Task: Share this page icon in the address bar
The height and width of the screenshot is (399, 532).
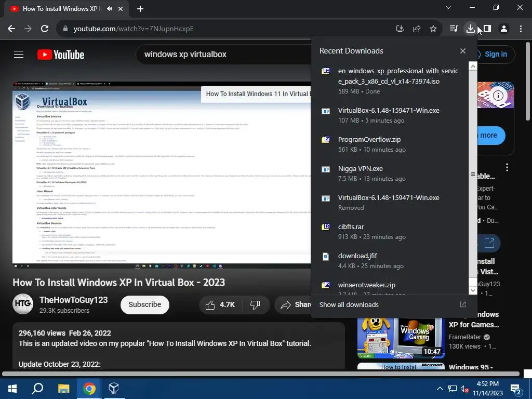Action: (417, 29)
